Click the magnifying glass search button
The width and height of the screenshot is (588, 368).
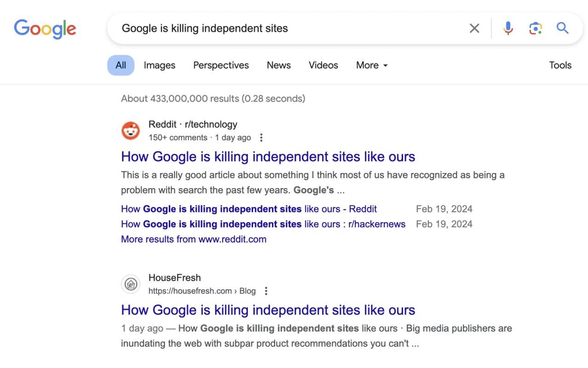click(562, 29)
